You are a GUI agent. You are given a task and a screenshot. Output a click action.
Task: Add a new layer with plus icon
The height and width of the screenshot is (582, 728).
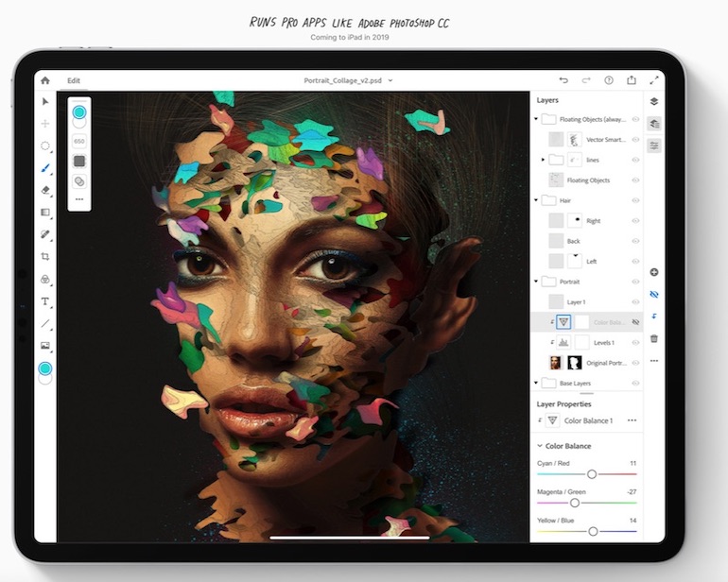[654, 272]
